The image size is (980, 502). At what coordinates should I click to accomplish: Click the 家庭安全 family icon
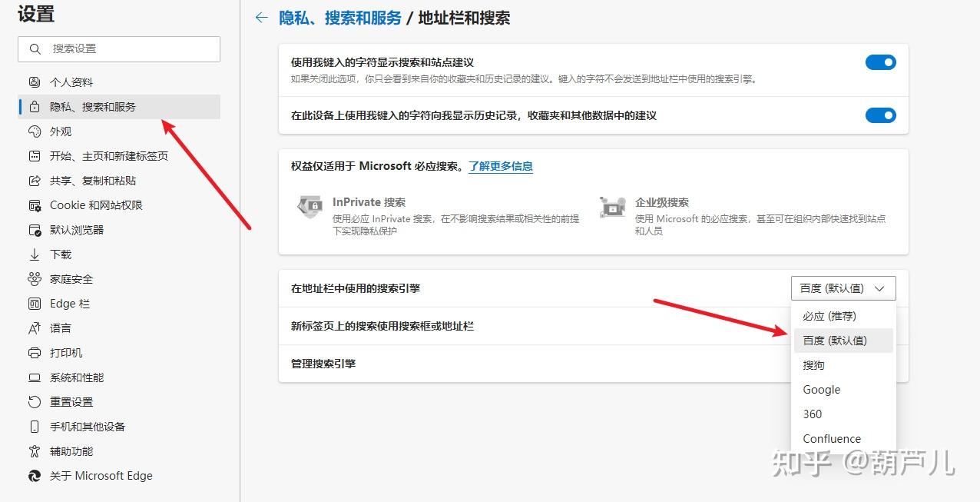(x=34, y=279)
